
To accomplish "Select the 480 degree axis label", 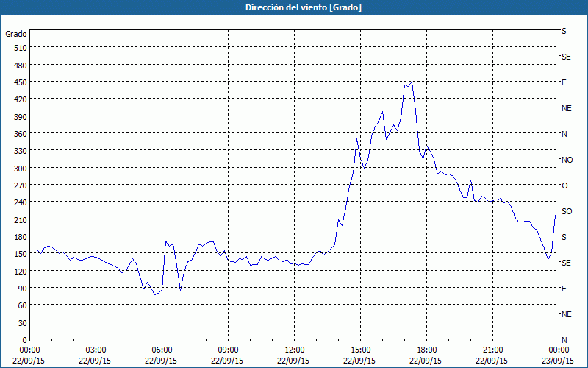I will pyautogui.click(x=21, y=66).
